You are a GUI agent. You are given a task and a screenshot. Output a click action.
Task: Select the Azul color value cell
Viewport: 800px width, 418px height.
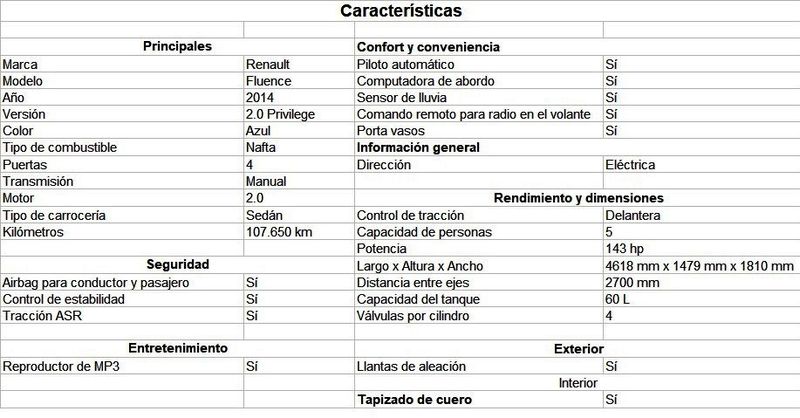coord(259,131)
